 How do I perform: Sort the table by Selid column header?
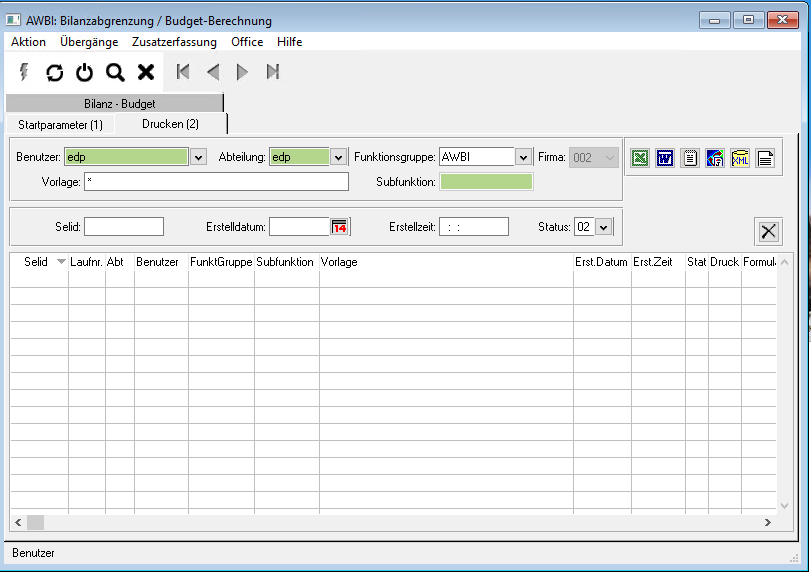tap(36, 262)
